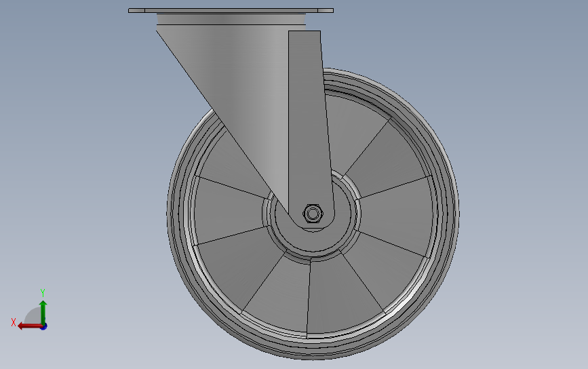
Task: Click the blue Z axis dot of triad
Action: click(x=44, y=327)
